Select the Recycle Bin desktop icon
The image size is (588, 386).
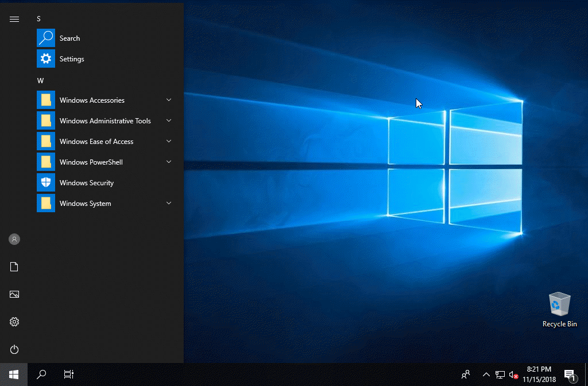[559, 304]
